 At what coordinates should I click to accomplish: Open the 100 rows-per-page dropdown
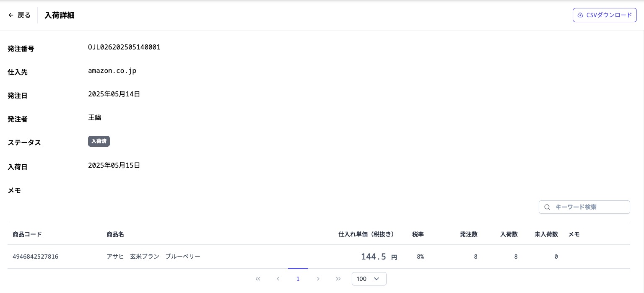click(x=369, y=279)
